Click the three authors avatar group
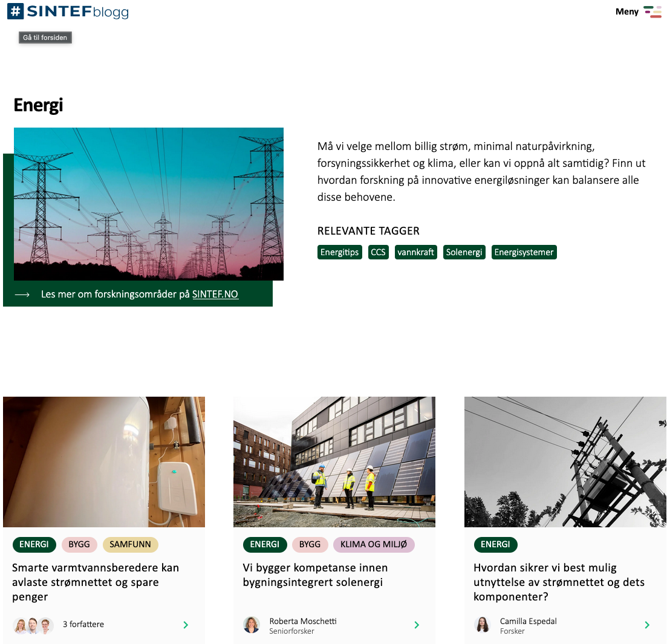Viewport: 667px width, 644px height. (x=33, y=625)
